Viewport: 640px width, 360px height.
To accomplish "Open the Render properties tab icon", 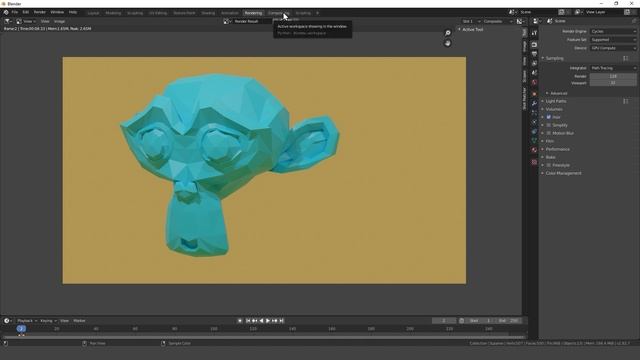I will [x=534, y=44].
